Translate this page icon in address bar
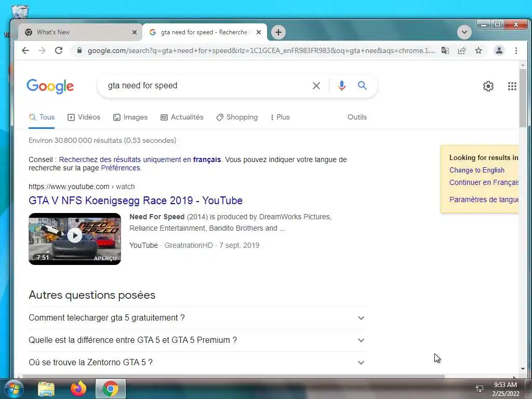The image size is (532, 399). tap(445, 50)
